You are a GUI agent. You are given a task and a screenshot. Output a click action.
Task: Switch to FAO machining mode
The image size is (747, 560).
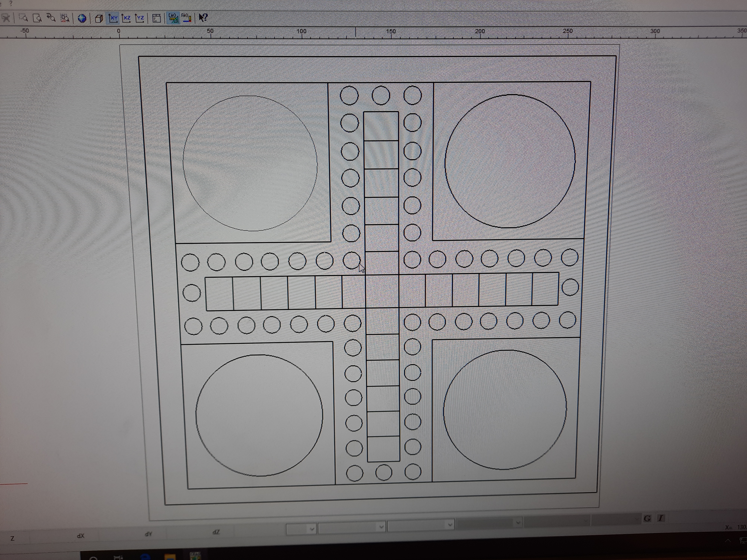tap(186, 18)
